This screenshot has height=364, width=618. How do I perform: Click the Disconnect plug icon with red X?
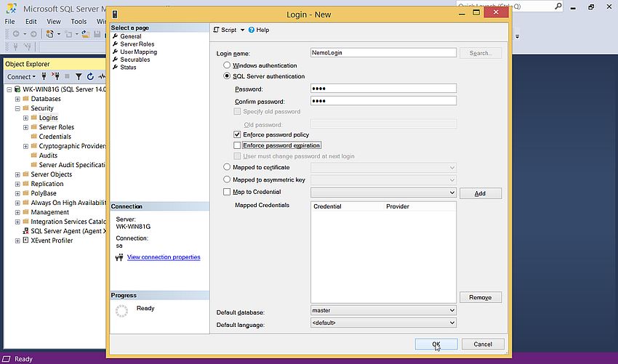(55, 76)
